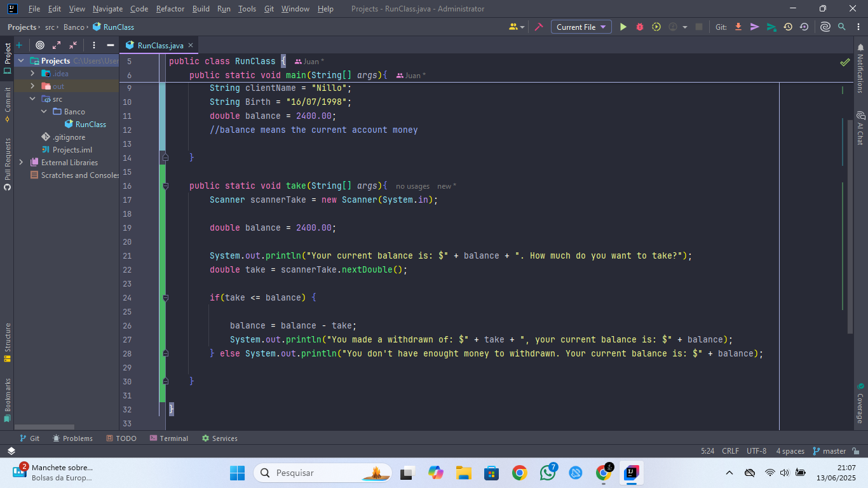
Task: Open Chrome from the Windows taskbar
Action: (519, 473)
